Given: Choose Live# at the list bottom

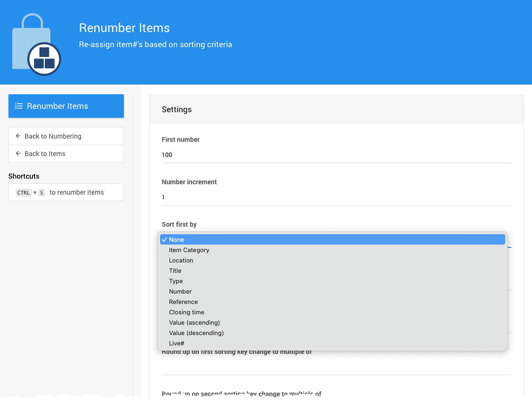Looking at the screenshot, I should coord(177,344).
